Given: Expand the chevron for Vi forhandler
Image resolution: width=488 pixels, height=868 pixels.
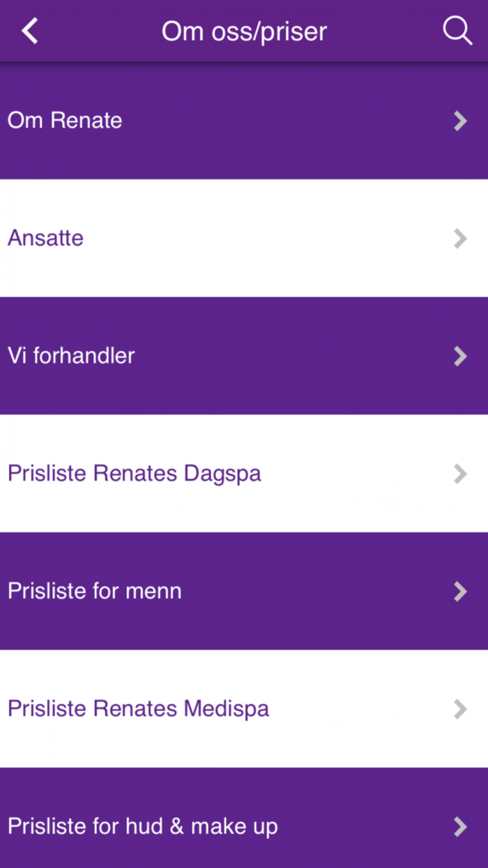Looking at the screenshot, I should [461, 357].
